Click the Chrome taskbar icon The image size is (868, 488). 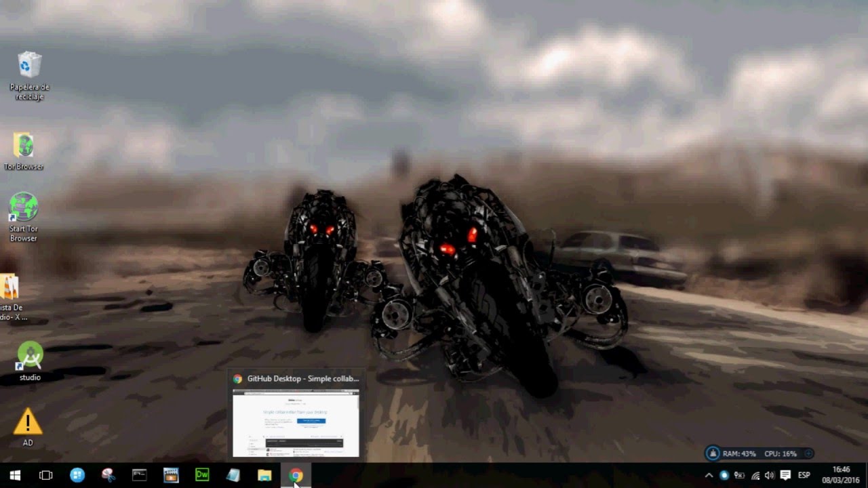tap(296, 475)
